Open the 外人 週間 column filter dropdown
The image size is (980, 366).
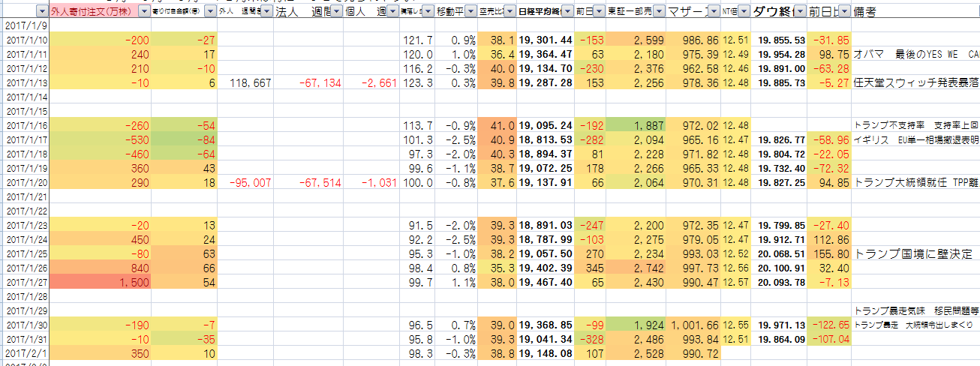265,12
